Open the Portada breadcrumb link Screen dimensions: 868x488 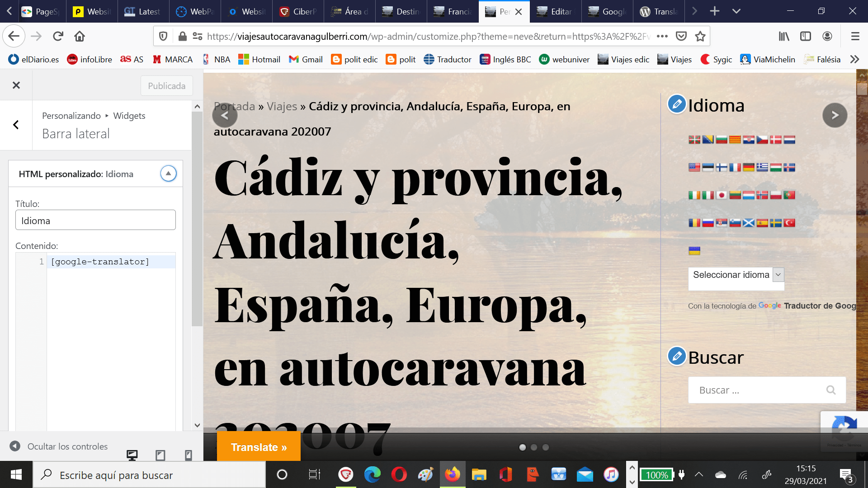tap(234, 106)
